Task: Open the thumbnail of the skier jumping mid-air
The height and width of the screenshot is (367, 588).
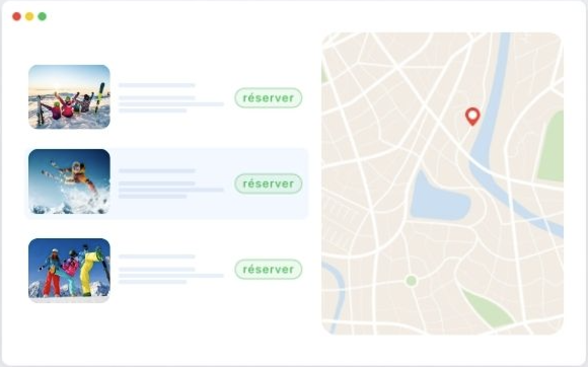Action: (69, 181)
